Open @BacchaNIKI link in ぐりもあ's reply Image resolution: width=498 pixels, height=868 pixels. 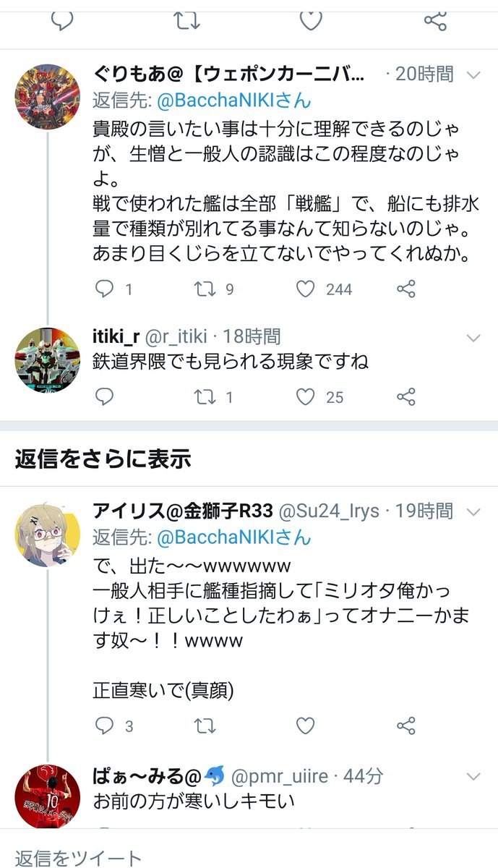[x=234, y=100]
